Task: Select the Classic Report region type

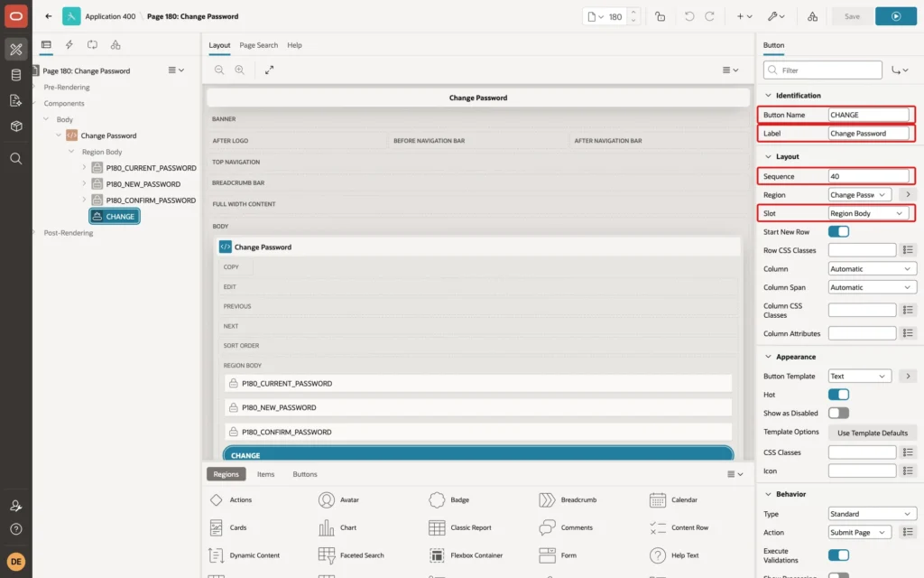Action: 460,527
